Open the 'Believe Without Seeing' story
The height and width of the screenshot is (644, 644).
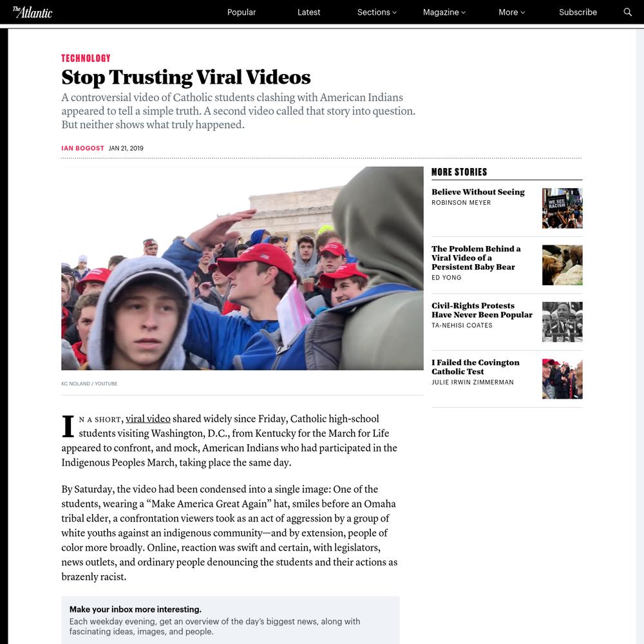[478, 192]
